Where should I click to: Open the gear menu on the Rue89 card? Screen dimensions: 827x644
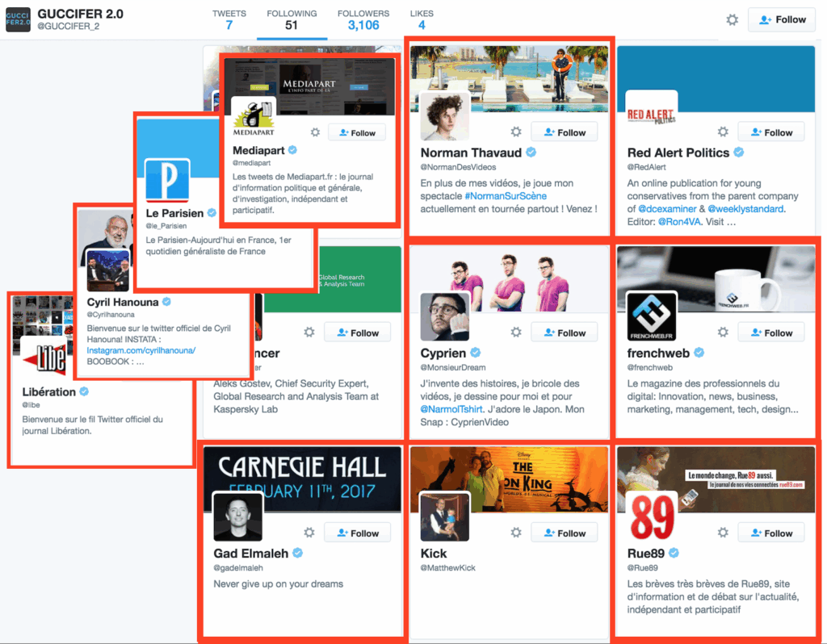pos(723,533)
